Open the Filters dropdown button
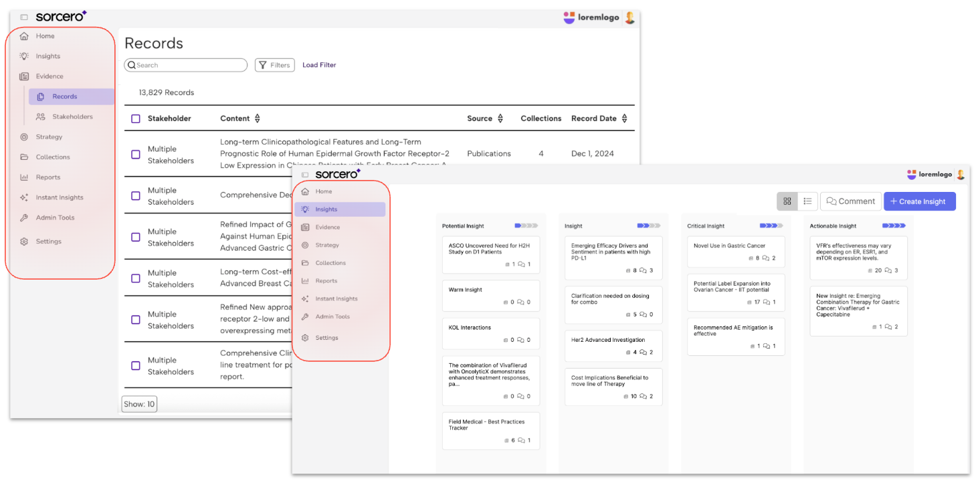This screenshot has height=487, width=980. pyautogui.click(x=274, y=65)
